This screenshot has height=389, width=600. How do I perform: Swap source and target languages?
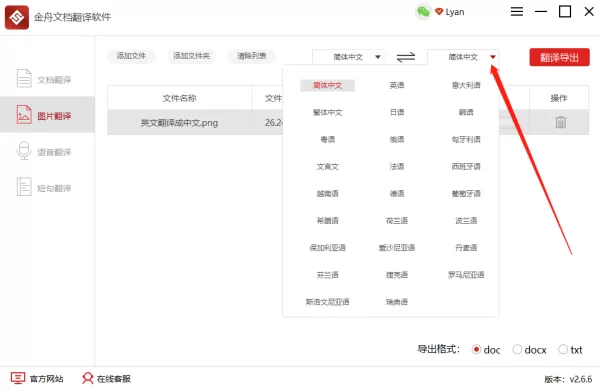406,57
